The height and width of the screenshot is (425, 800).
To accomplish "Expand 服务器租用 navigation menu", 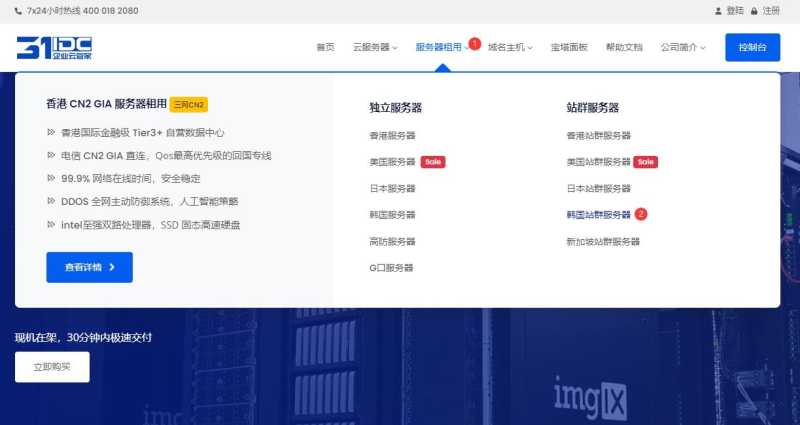I will click(442, 47).
